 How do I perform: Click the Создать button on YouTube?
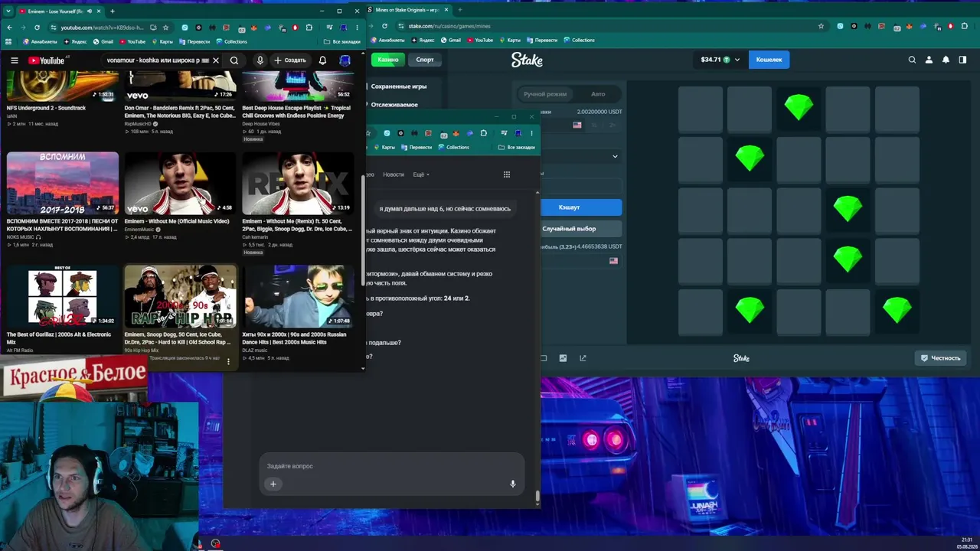tap(290, 60)
